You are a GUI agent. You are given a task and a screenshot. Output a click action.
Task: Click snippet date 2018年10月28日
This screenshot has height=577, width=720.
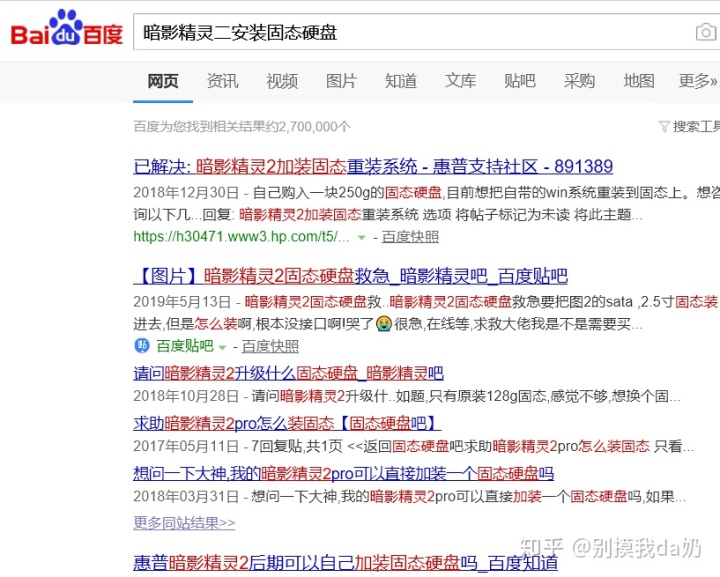click(x=186, y=396)
